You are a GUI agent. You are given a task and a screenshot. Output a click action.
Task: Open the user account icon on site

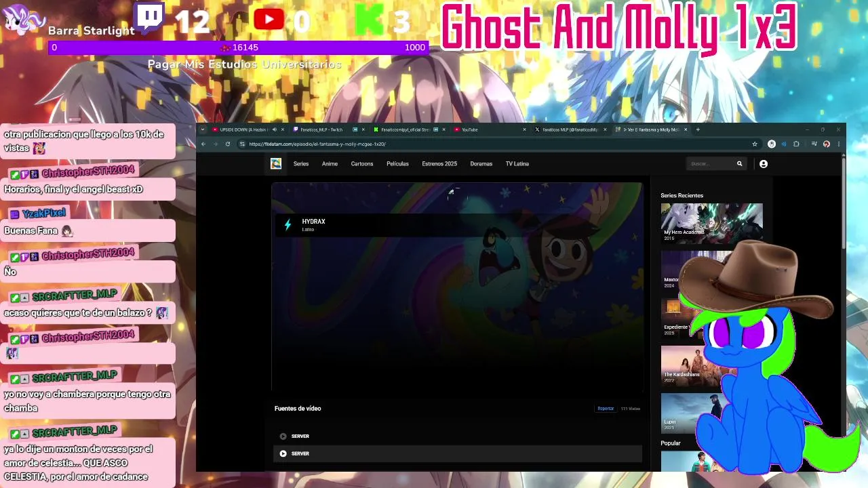click(764, 163)
